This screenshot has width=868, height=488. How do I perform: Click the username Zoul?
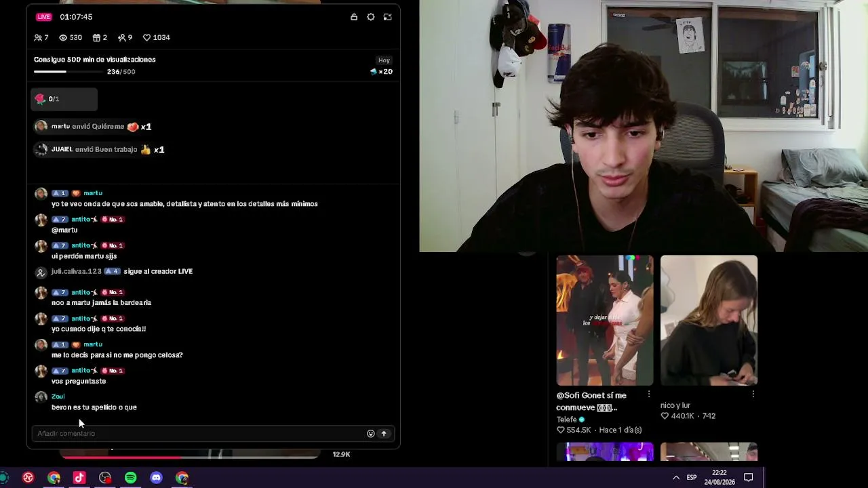58,396
